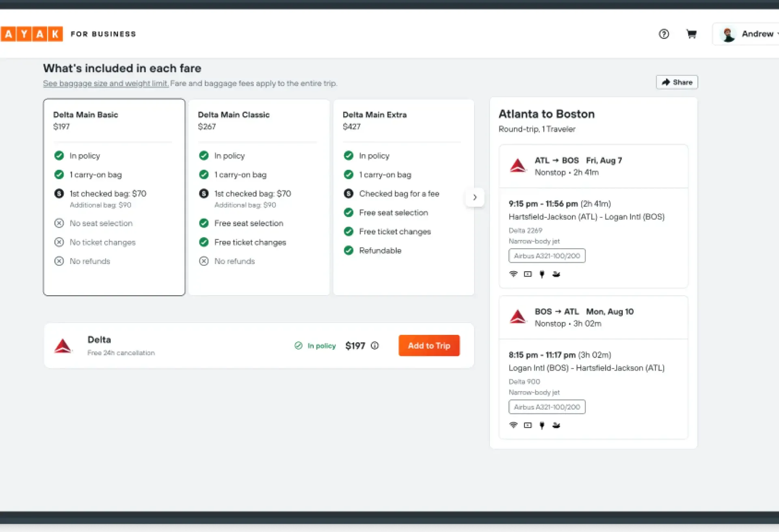Open the shopping cart icon
The width and height of the screenshot is (779, 532).
[x=691, y=34]
